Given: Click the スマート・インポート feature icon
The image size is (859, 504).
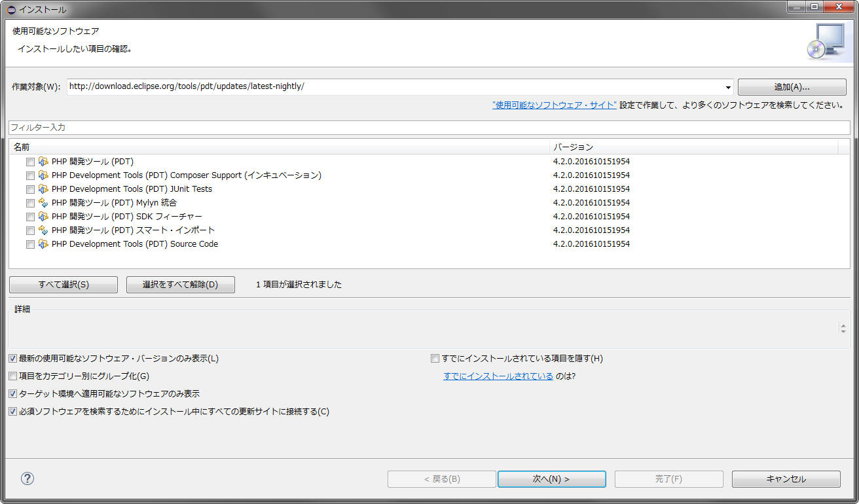Looking at the screenshot, I should tap(44, 230).
